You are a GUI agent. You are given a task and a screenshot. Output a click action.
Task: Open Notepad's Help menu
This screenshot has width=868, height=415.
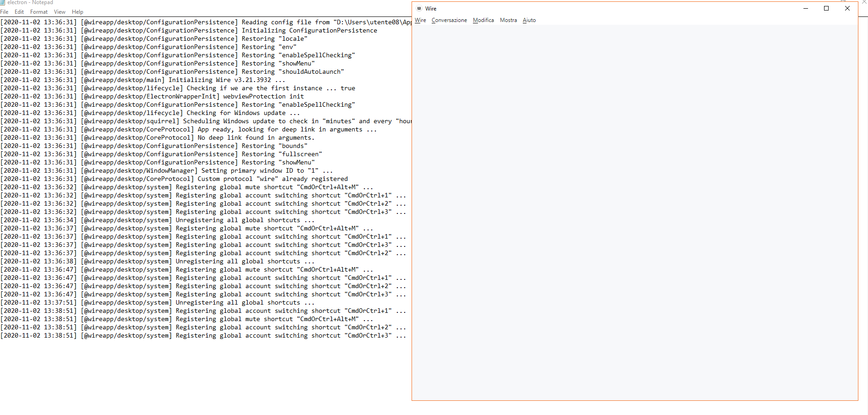tap(77, 11)
